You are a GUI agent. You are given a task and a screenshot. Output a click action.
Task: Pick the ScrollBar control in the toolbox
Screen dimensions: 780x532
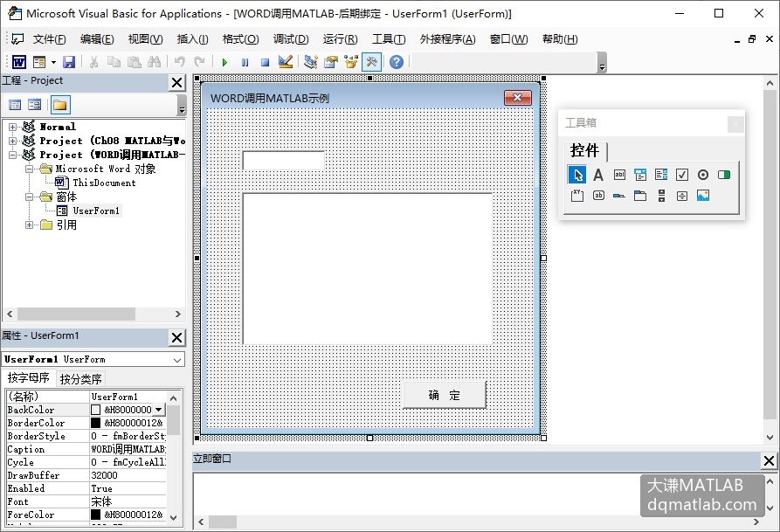pos(661,196)
